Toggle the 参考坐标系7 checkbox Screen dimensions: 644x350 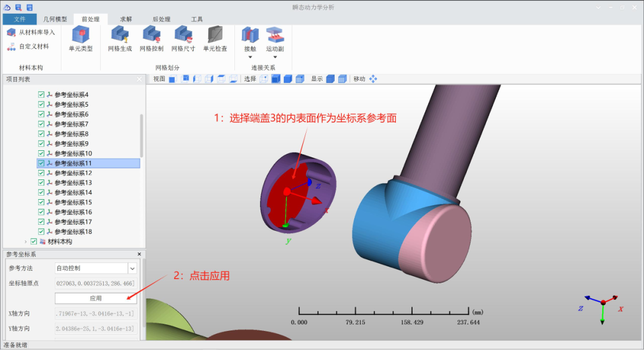(x=41, y=124)
